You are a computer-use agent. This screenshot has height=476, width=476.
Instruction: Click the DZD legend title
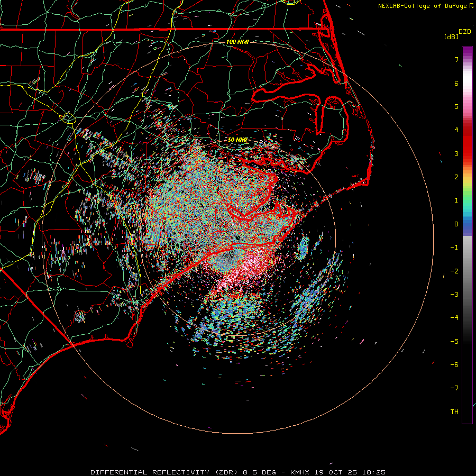tap(465, 32)
